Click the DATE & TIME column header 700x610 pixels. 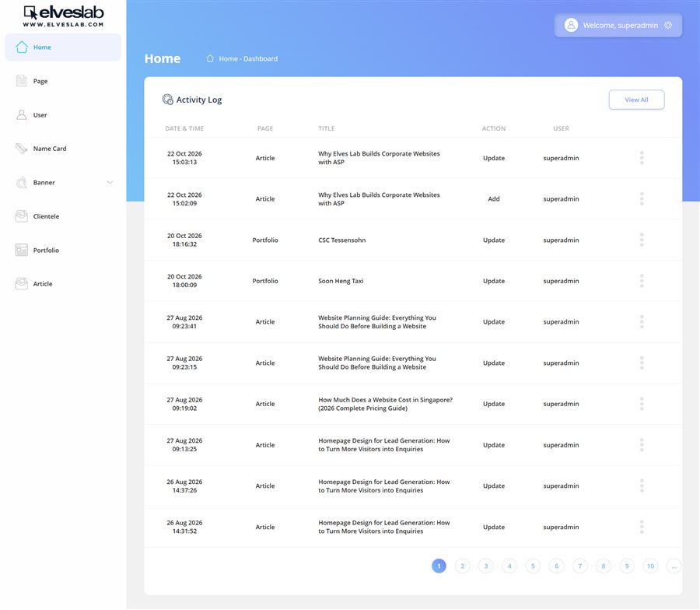(x=184, y=128)
